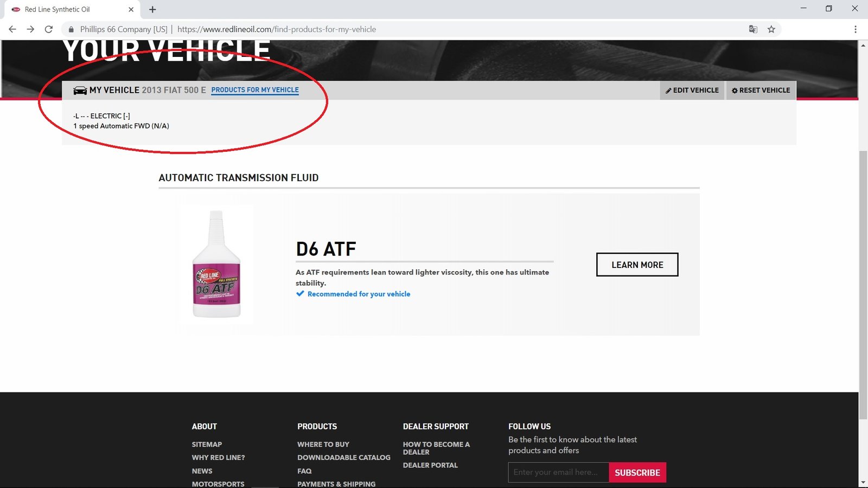Open the SITEMAP footer link
868x488 pixels.
[207, 444]
